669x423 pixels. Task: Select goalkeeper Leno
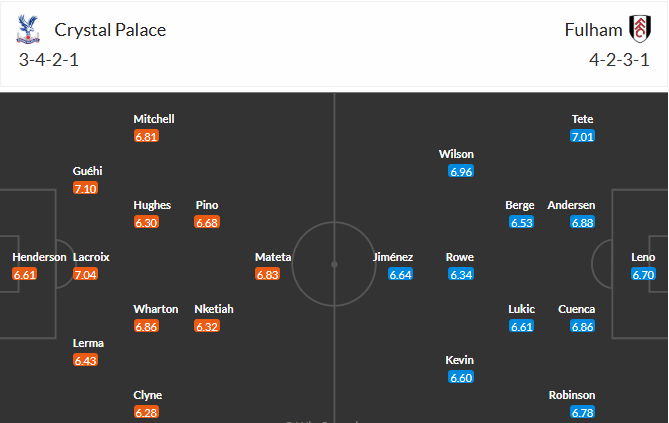643,257
